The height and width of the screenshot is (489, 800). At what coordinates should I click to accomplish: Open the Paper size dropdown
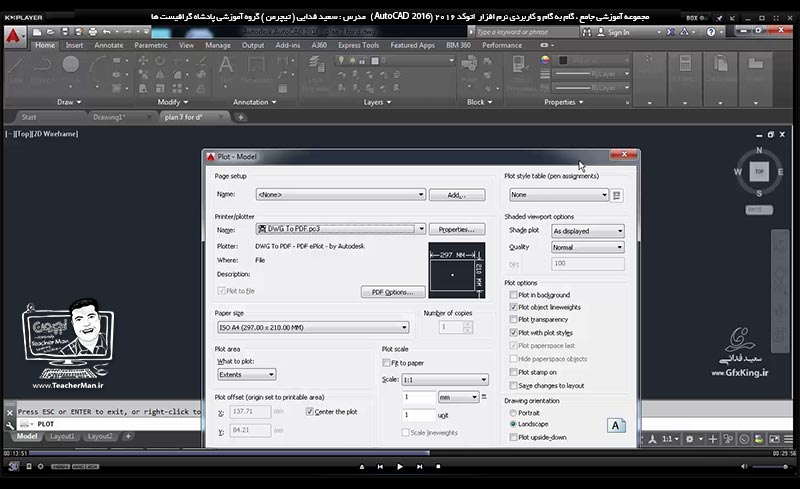tap(313, 327)
